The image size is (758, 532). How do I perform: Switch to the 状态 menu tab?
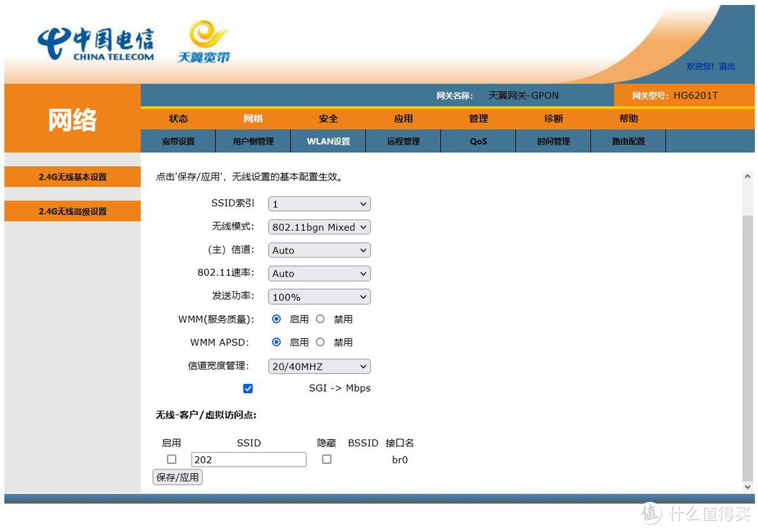178,119
